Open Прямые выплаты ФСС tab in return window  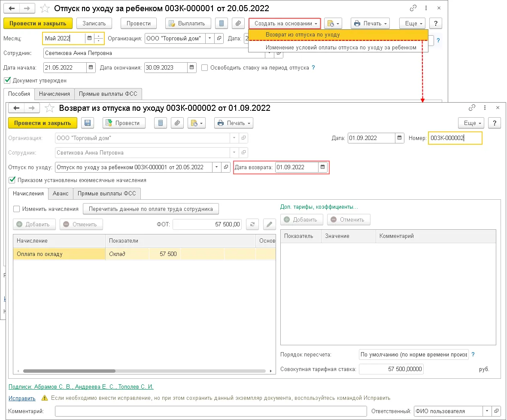107,194
